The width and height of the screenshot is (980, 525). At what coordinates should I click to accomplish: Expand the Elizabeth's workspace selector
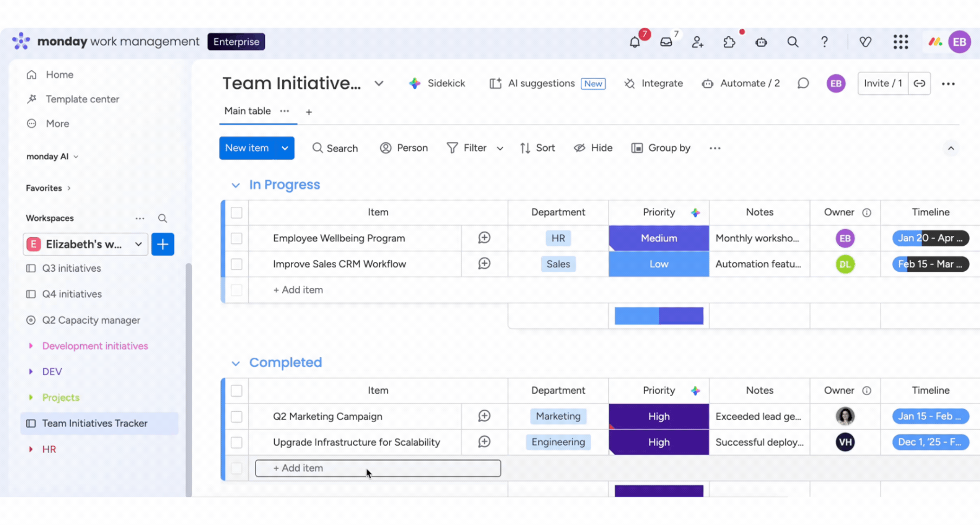(138, 244)
